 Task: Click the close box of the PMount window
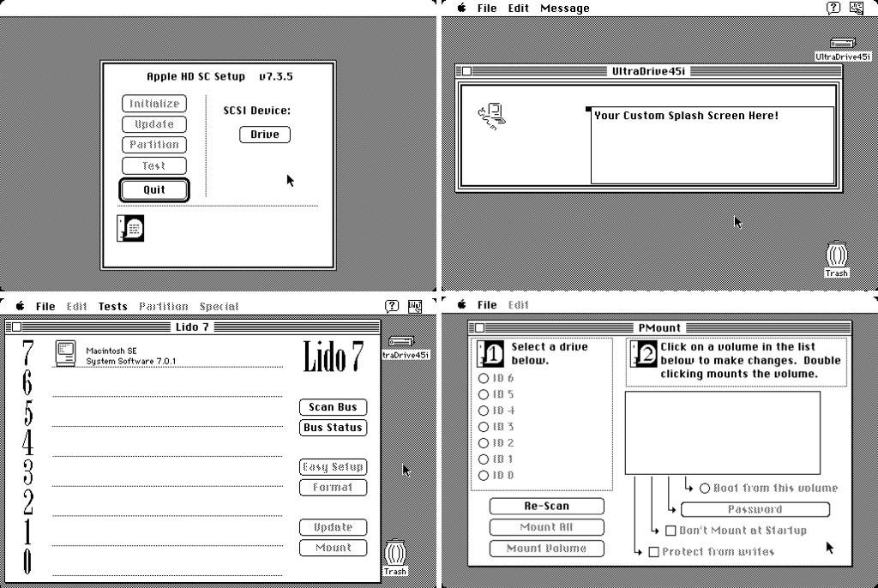click(x=480, y=328)
